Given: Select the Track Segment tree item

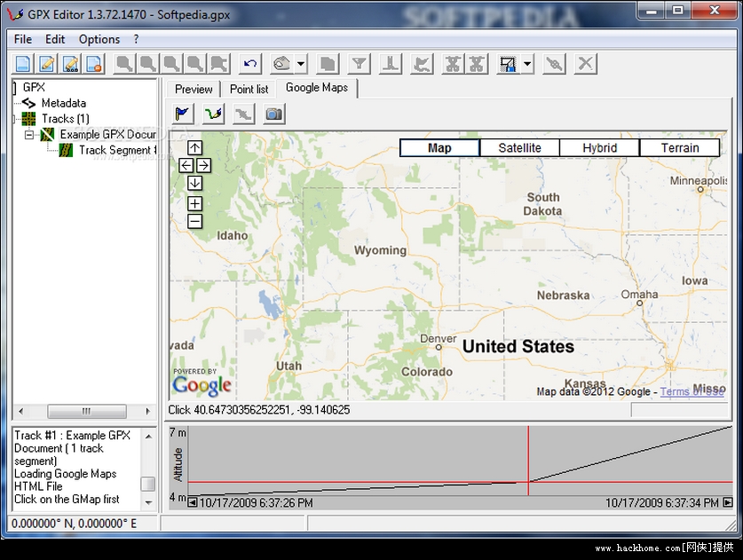Looking at the screenshot, I should [117, 150].
